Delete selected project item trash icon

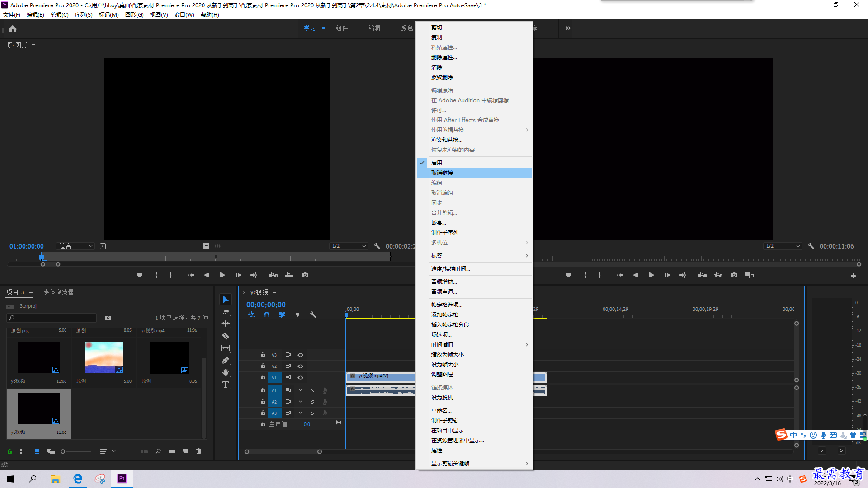pos(198,451)
